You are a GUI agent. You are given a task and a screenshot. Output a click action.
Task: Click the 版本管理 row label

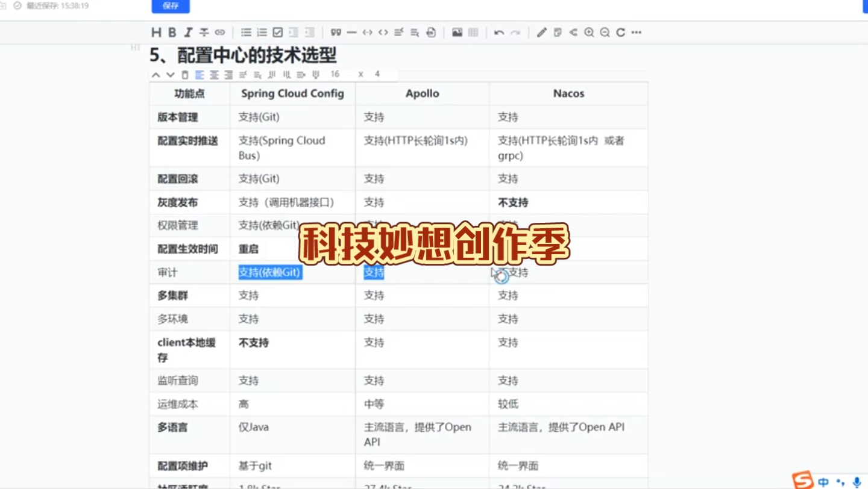click(178, 117)
